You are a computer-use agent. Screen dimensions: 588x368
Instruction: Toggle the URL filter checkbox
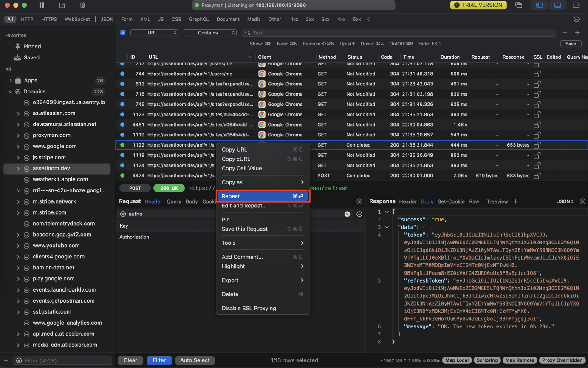coord(123,33)
